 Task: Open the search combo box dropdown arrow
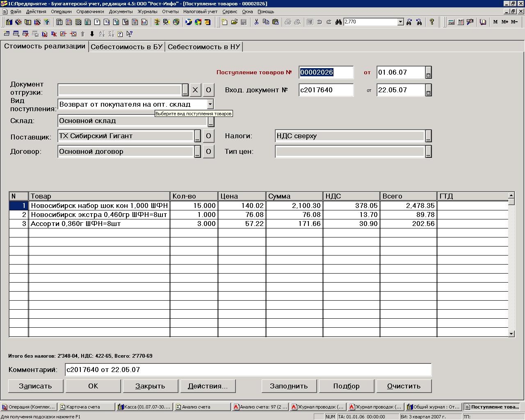[401, 22]
